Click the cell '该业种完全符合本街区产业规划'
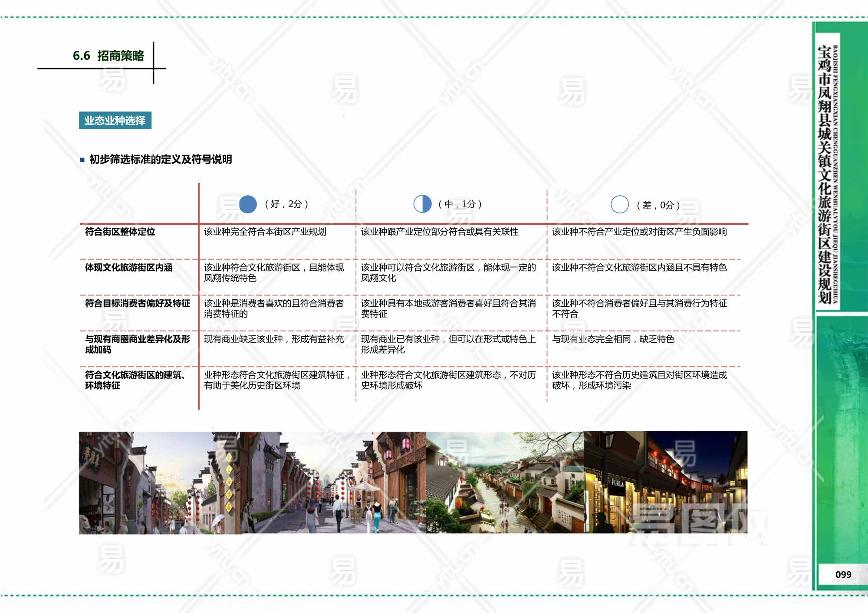The height and width of the screenshot is (613, 868). [265, 232]
